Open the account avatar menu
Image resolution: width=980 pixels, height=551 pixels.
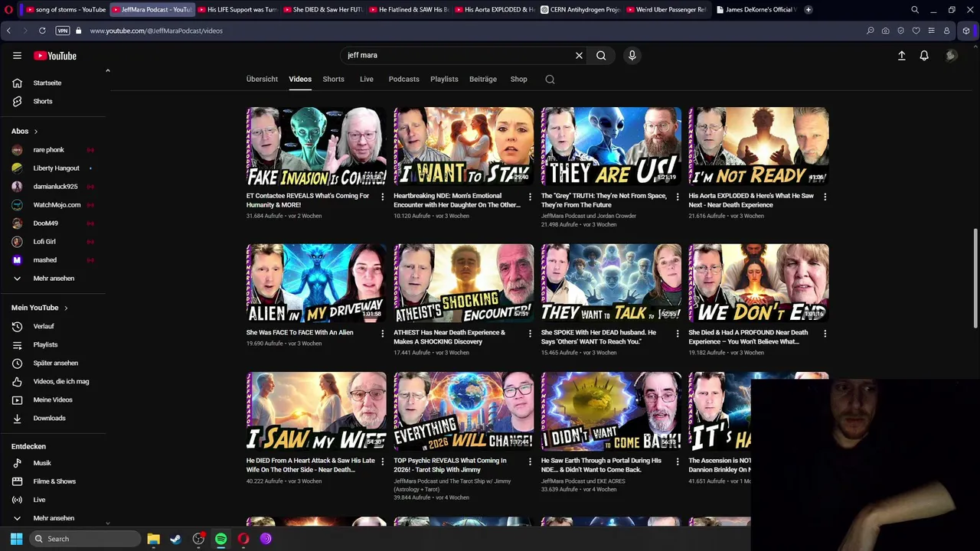(951, 55)
